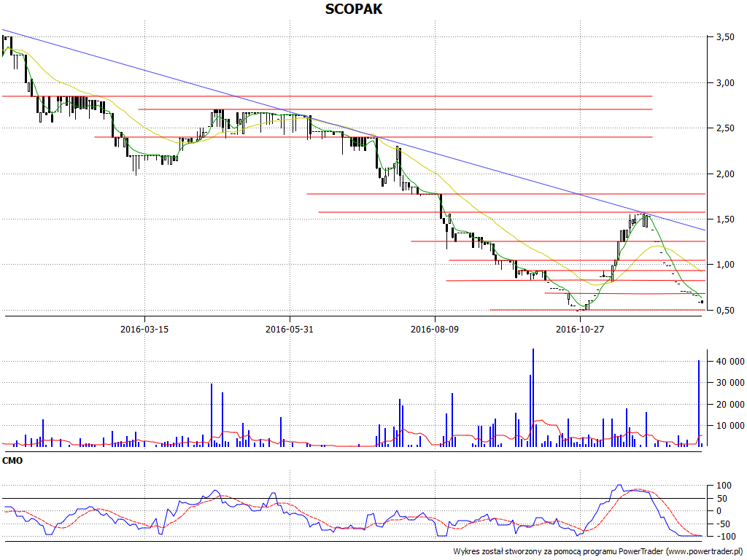This screenshot has height=560, width=747.
Task: Click the 30 000 volume axis label
Action: pyautogui.click(x=729, y=383)
